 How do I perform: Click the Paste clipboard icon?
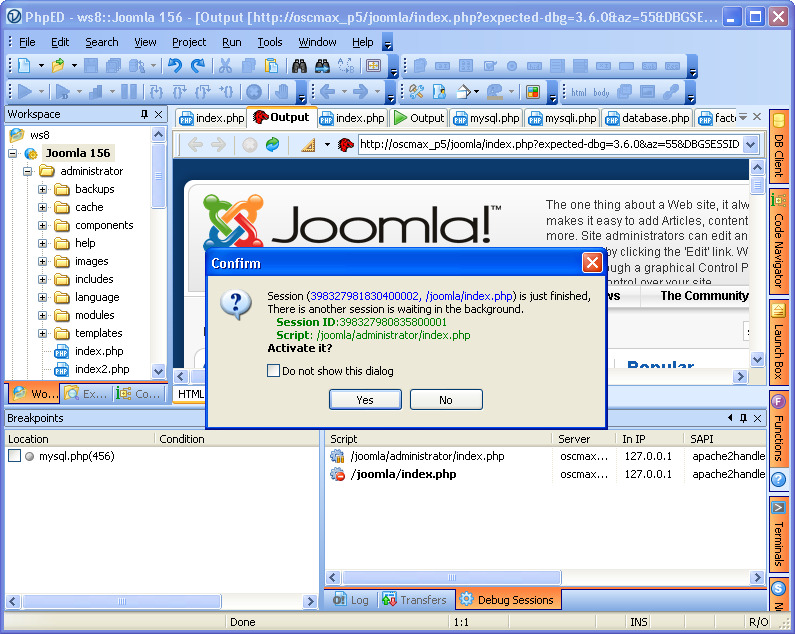click(272, 66)
